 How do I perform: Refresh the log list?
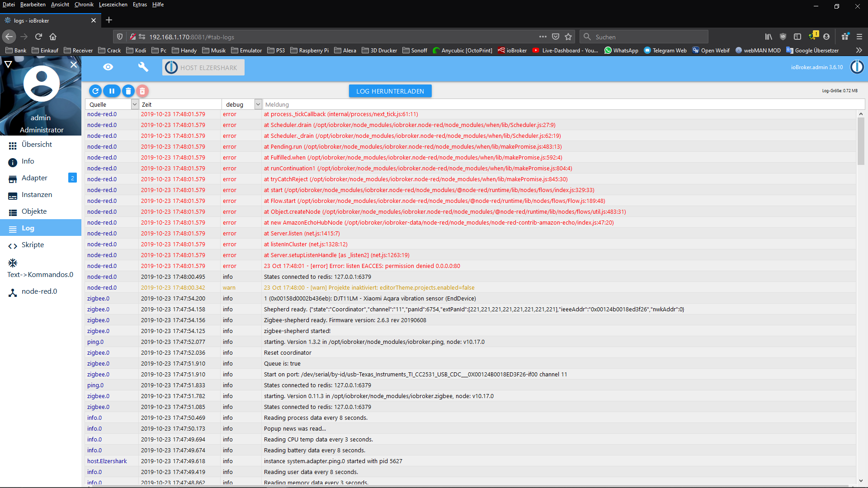pos(95,91)
